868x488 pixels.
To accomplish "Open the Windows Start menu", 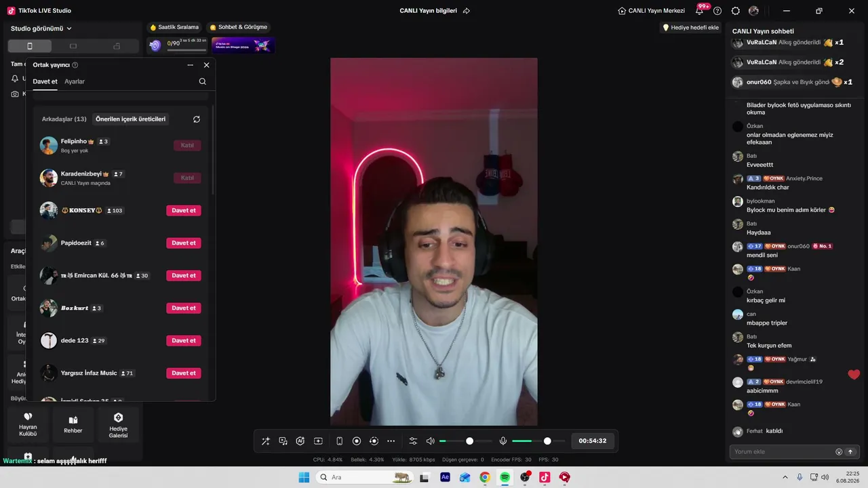I will click(304, 477).
